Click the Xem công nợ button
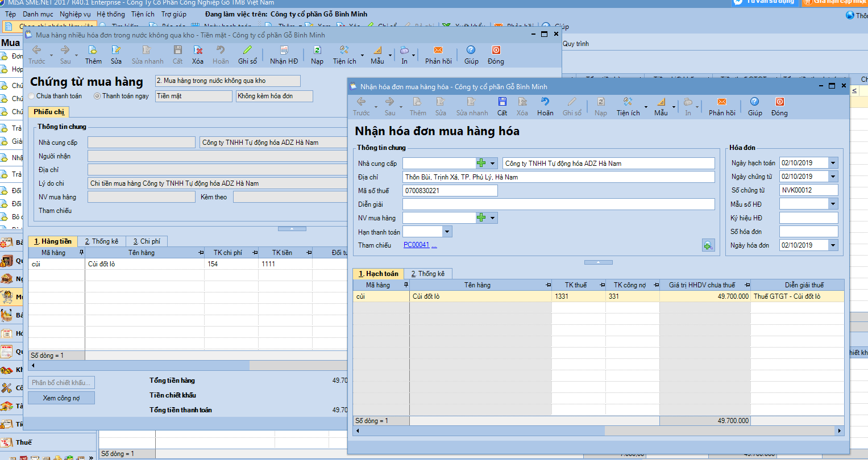 [61, 398]
